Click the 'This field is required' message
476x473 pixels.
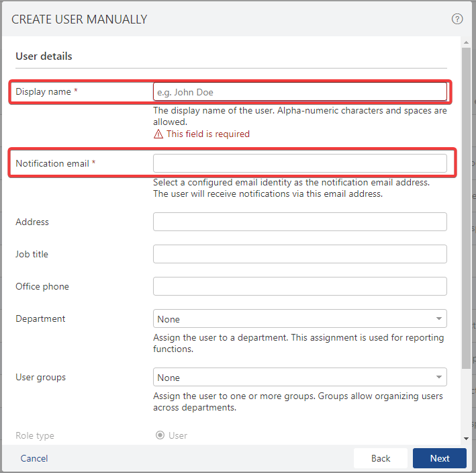click(x=208, y=134)
